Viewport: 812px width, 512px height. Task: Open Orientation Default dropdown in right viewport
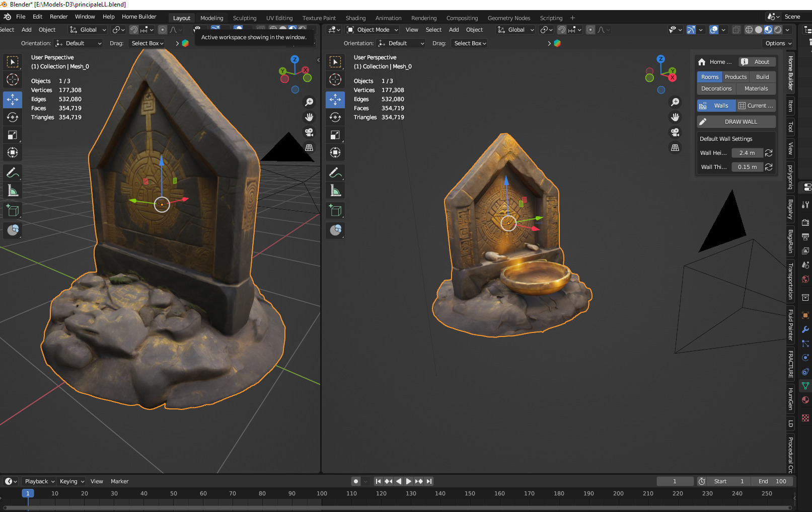(401, 43)
